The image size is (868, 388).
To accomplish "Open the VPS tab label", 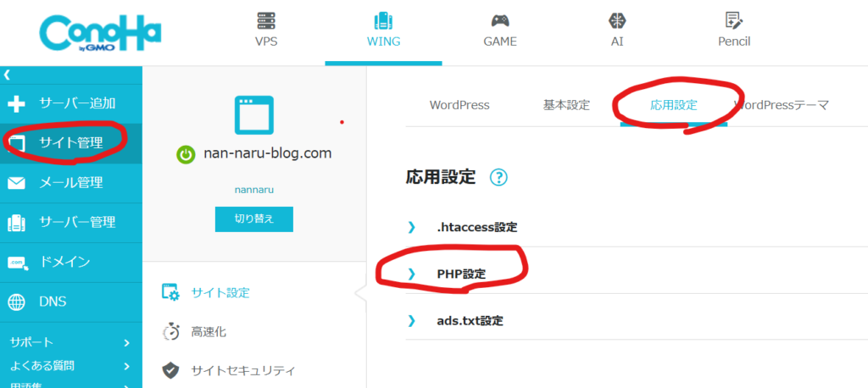I will pos(265,42).
